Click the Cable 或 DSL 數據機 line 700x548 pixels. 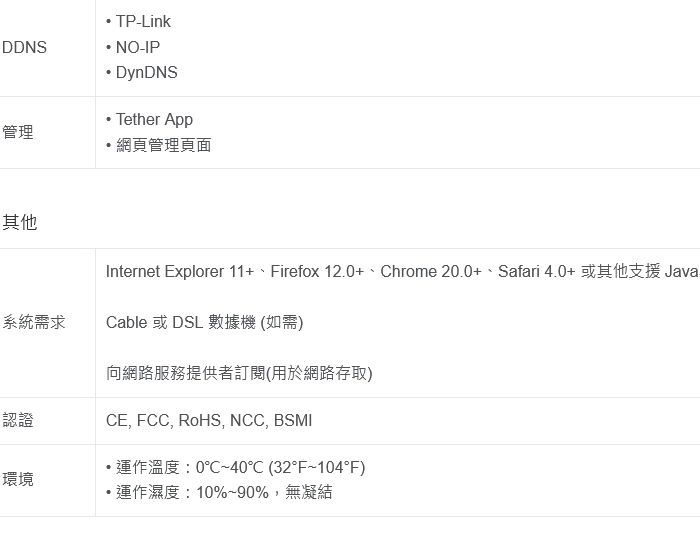204,322
